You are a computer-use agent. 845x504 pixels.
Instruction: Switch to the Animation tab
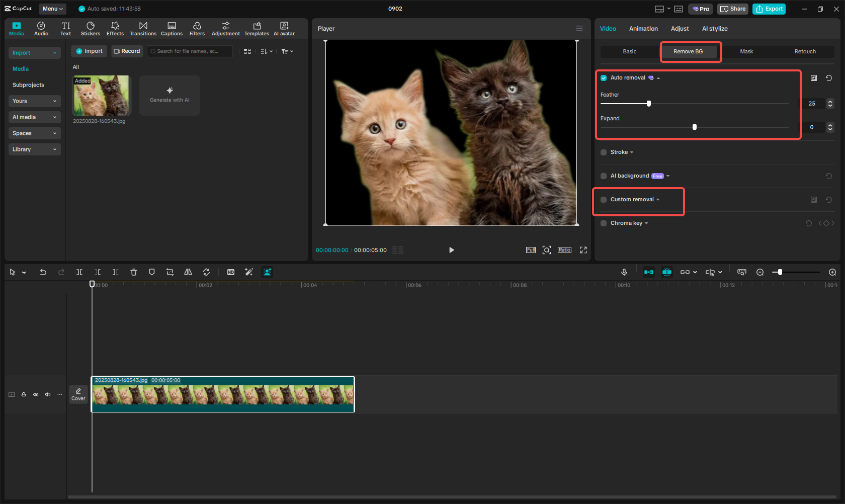tap(643, 29)
